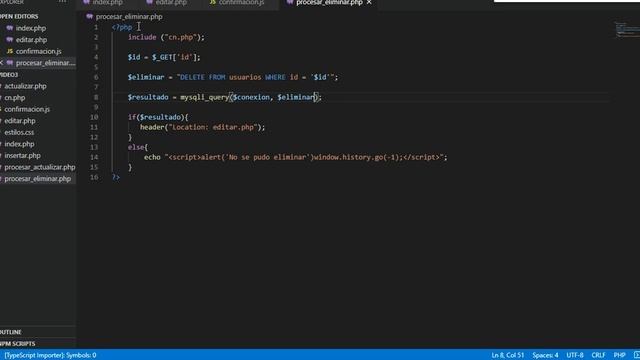Click PHP icon on procesar_eliminar.php tab
The width and height of the screenshot is (640, 360).
click(290, 2)
